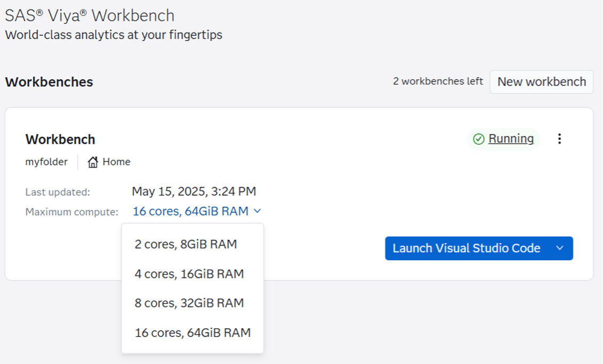The image size is (603, 364).
Task: Select 2 cores, 8GiB RAM option
Action: tap(185, 244)
